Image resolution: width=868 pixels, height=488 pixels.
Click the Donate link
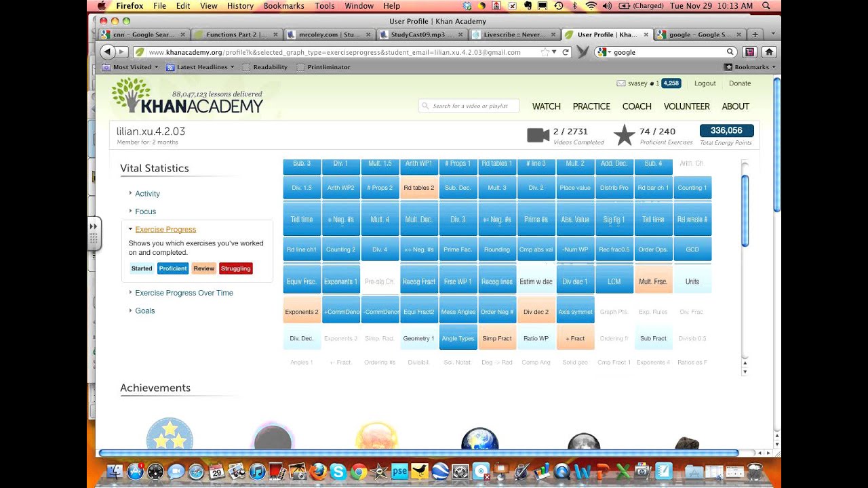(740, 83)
